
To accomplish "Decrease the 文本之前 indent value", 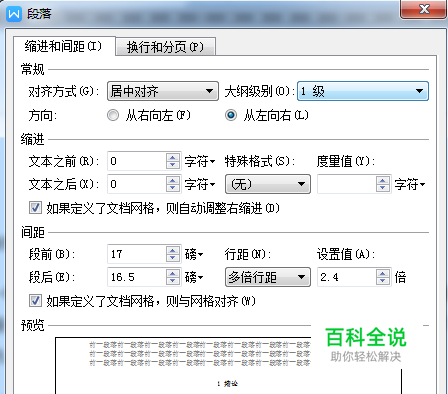I will click(173, 165).
